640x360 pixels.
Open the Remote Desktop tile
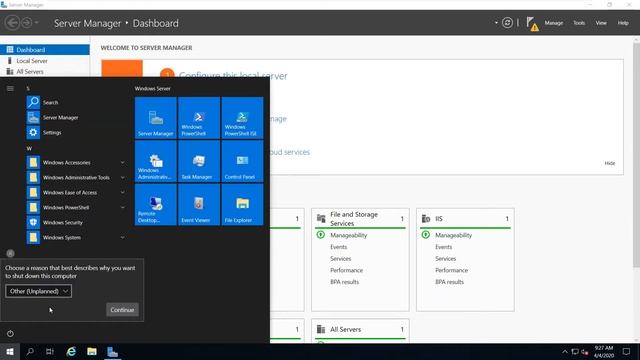point(156,204)
